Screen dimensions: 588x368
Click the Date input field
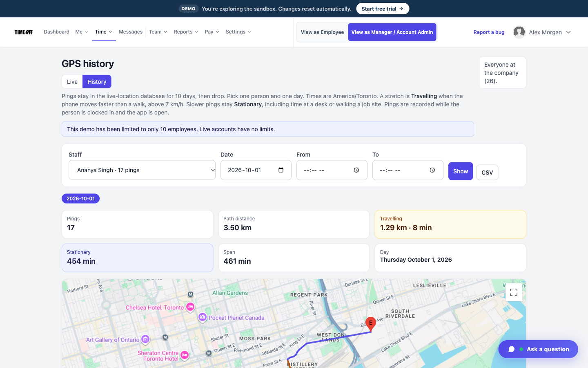256,170
